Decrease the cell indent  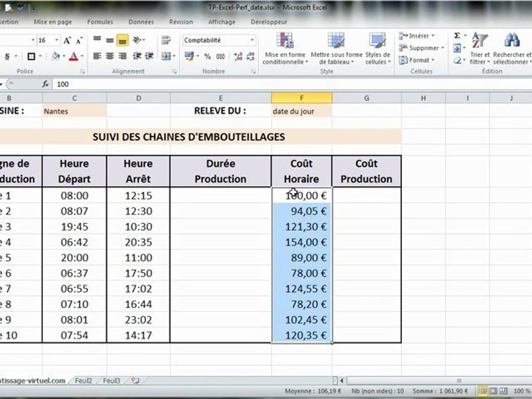[x=137, y=56]
